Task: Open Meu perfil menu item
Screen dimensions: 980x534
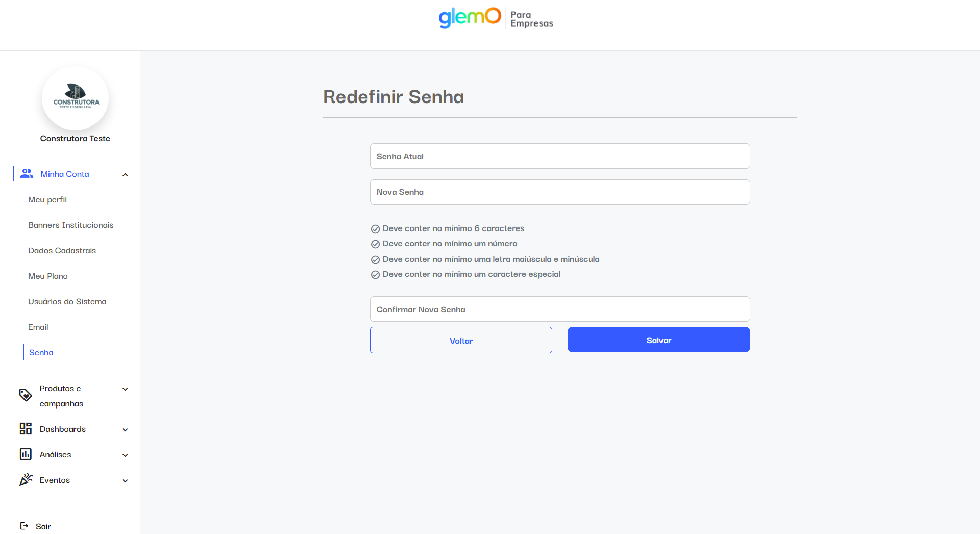Action: (x=47, y=200)
